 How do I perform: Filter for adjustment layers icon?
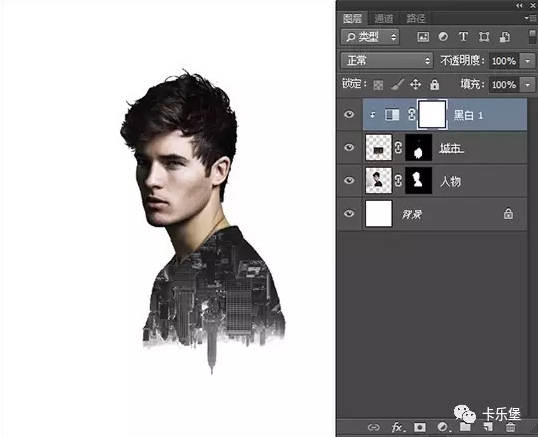(443, 37)
